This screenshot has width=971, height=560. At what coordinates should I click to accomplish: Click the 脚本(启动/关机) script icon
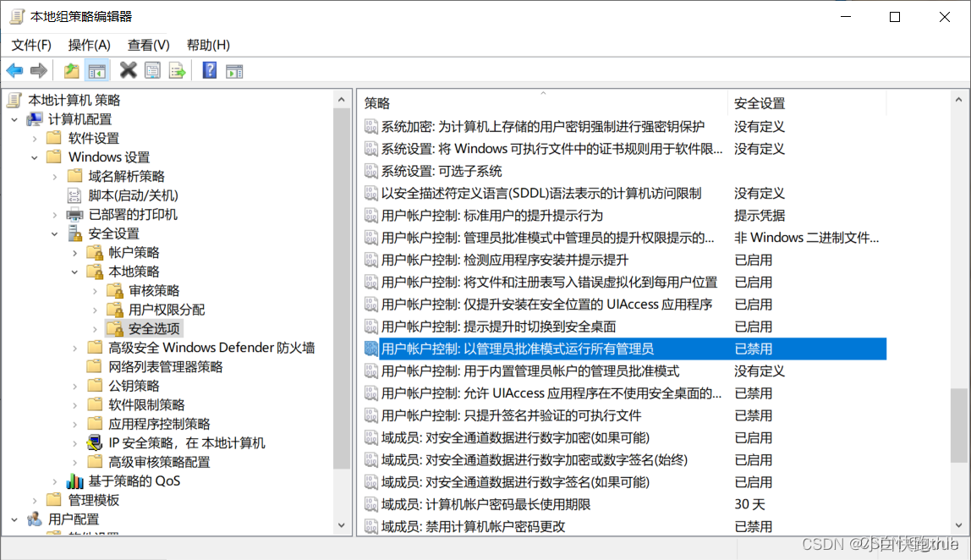click(74, 195)
